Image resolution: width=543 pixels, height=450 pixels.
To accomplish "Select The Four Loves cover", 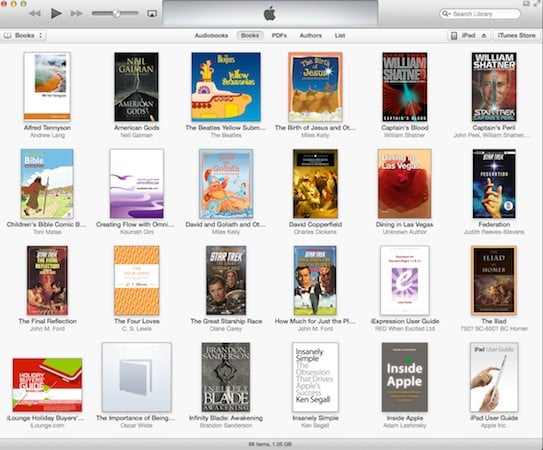I will tap(136, 280).
